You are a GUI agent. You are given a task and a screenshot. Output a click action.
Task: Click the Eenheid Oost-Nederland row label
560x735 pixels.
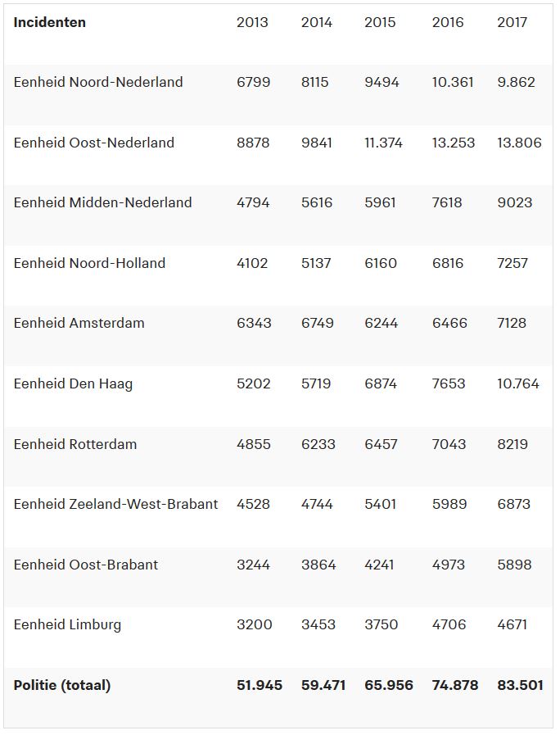pyautogui.click(x=94, y=143)
